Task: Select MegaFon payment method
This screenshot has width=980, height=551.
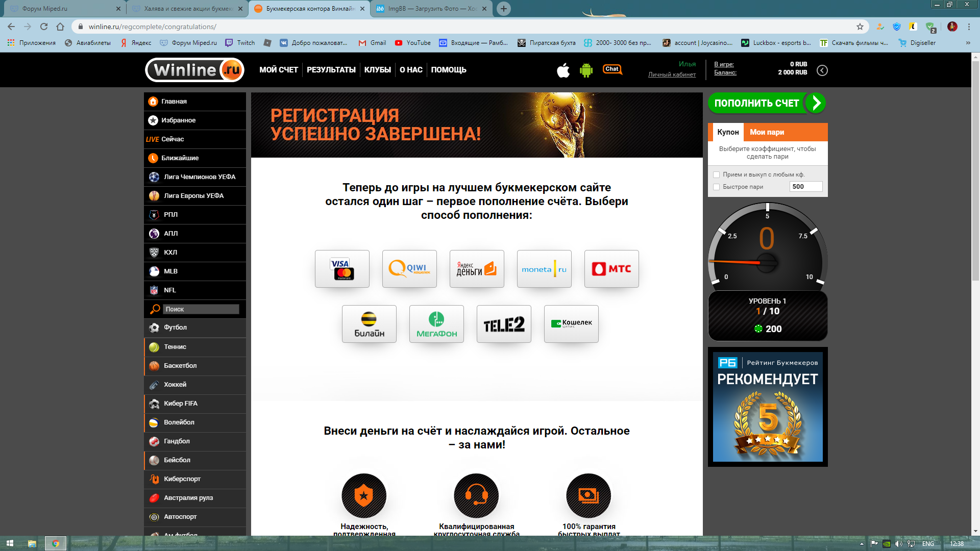Action: point(436,324)
